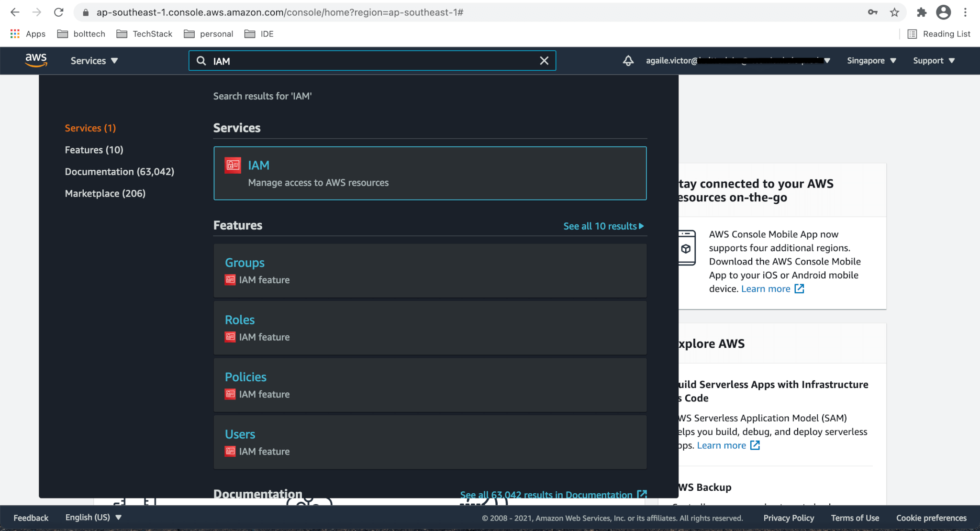Reload the page using refresh icon

pyautogui.click(x=58, y=12)
